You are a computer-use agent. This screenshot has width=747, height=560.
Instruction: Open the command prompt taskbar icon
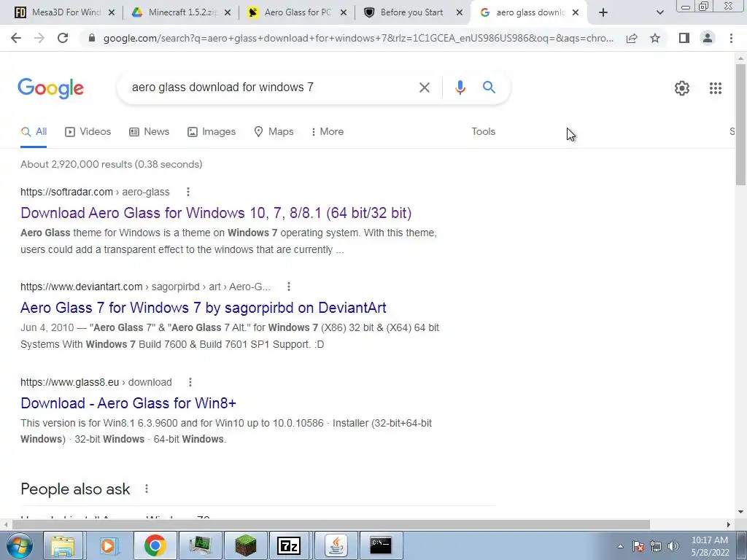pos(381,545)
